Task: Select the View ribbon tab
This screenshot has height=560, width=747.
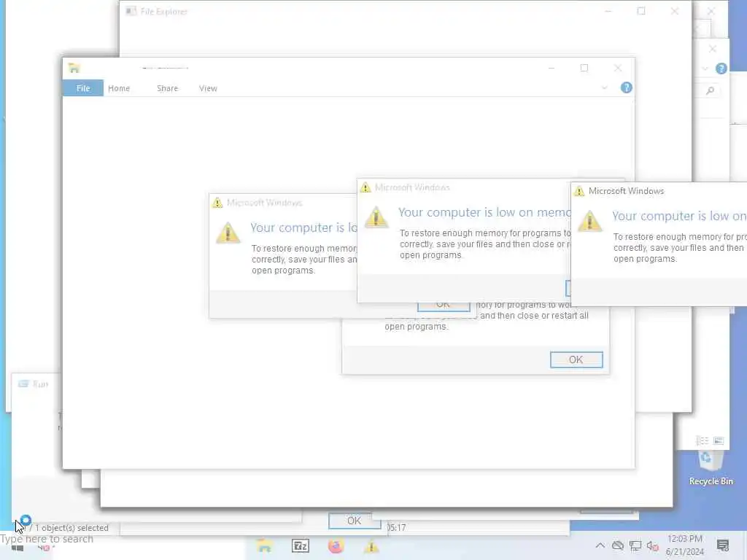Action: [x=208, y=88]
